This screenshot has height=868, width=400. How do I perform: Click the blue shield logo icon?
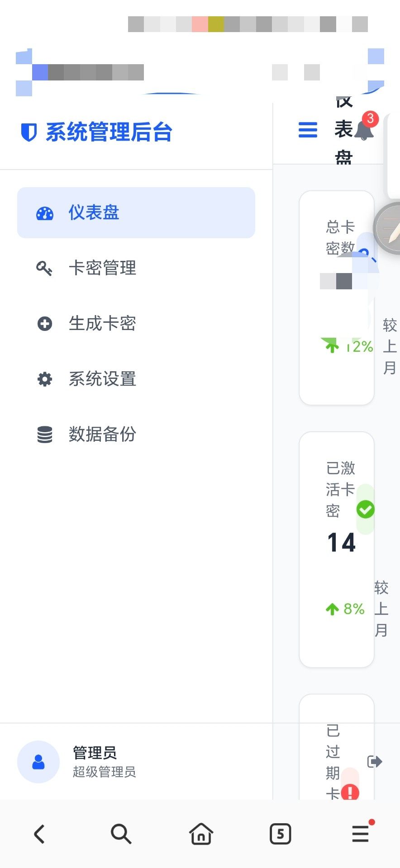[x=29, y=132]
